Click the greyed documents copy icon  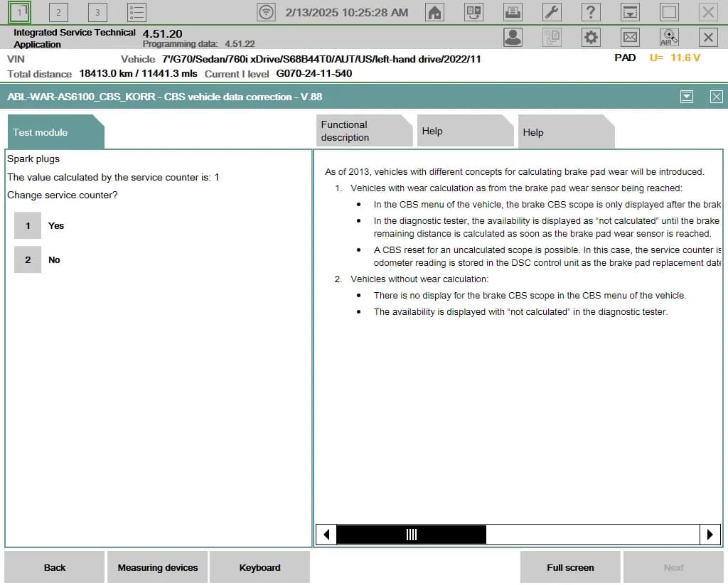[552, 37]
